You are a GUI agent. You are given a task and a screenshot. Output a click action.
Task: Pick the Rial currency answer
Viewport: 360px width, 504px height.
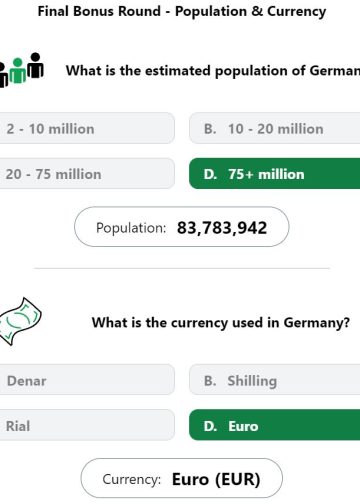click(87, 425)
